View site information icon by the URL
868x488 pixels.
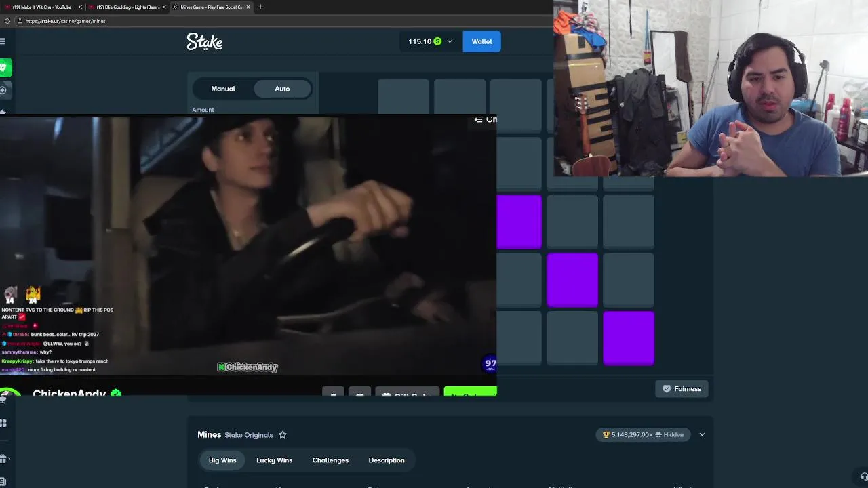click(x=20, y=21)
